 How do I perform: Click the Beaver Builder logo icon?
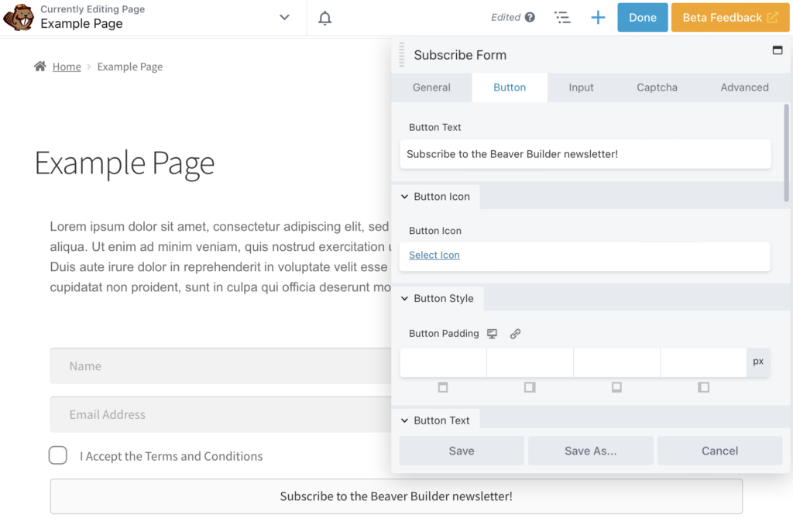coord(19,17)
